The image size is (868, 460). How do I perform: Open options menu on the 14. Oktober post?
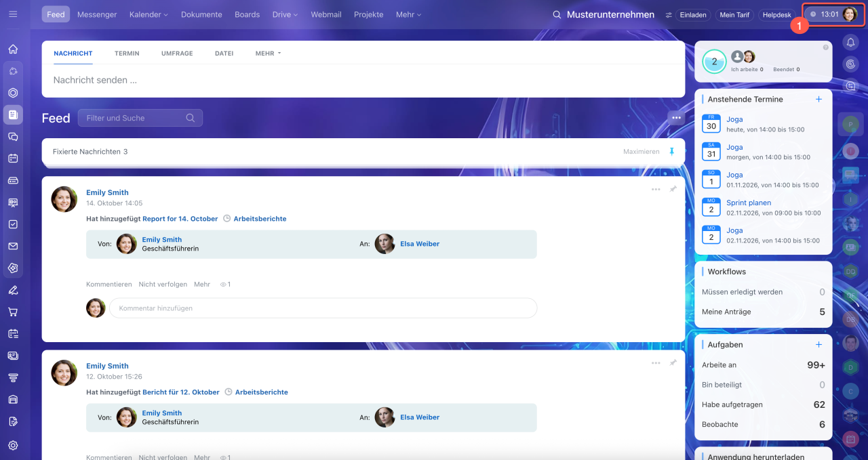point(656,190)
